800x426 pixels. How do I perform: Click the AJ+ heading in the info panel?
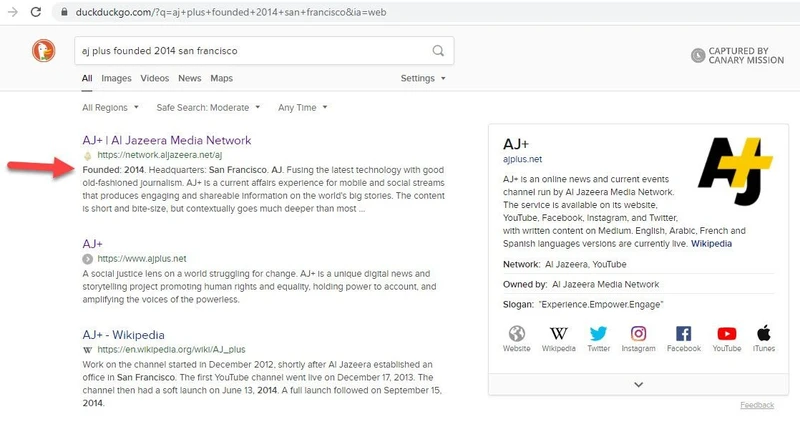(x=516, y=144)
